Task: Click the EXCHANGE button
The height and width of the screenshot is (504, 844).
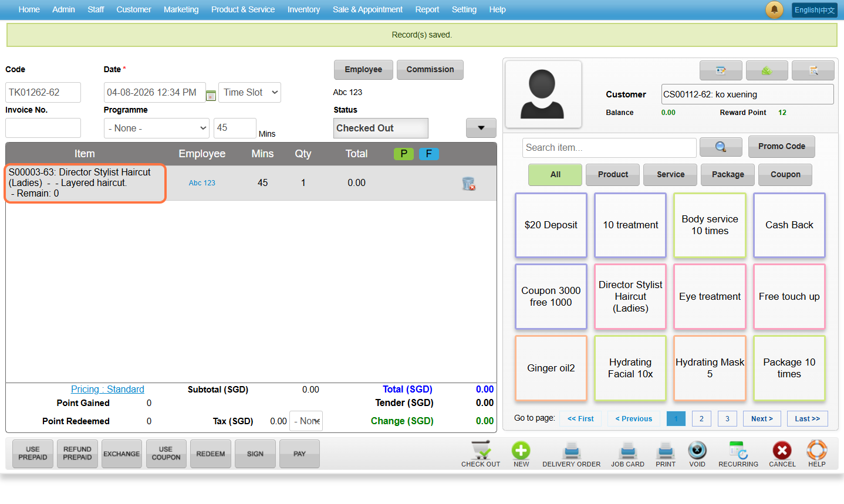Action: pyautogui.click(x=121, y=454)
